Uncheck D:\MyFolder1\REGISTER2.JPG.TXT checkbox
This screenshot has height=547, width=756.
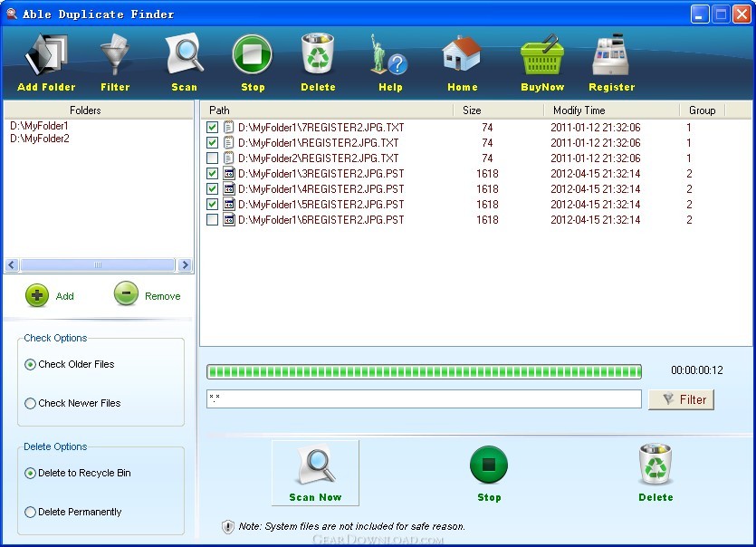pyautogui.click(x=212, y=143)
